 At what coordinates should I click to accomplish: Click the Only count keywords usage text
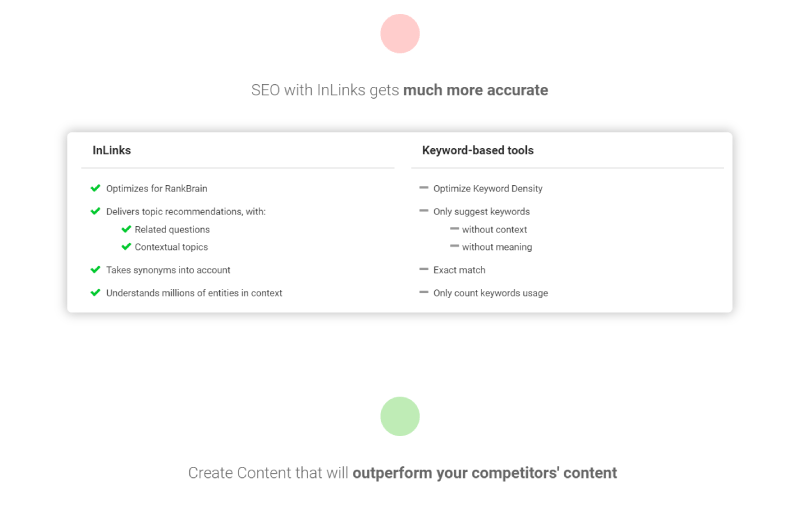point(491,293)
